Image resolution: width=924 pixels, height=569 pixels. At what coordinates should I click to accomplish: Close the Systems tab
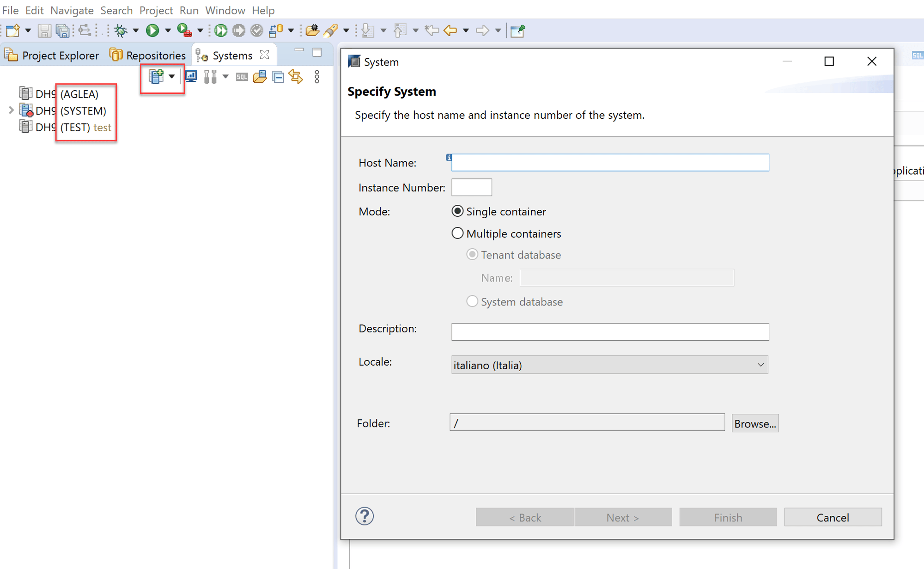click(265, 55)
